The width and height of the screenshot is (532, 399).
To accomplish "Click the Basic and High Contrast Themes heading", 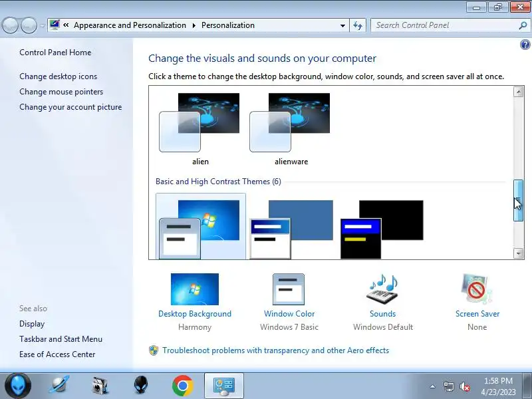I will [218, 182].
